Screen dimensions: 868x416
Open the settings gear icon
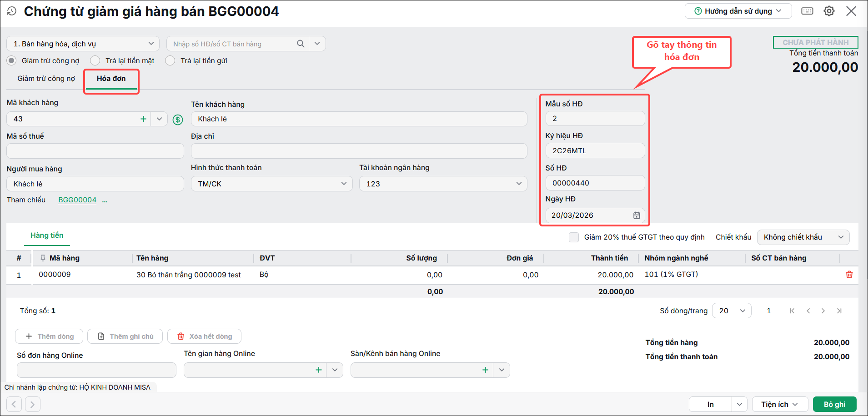click(829, 11)
